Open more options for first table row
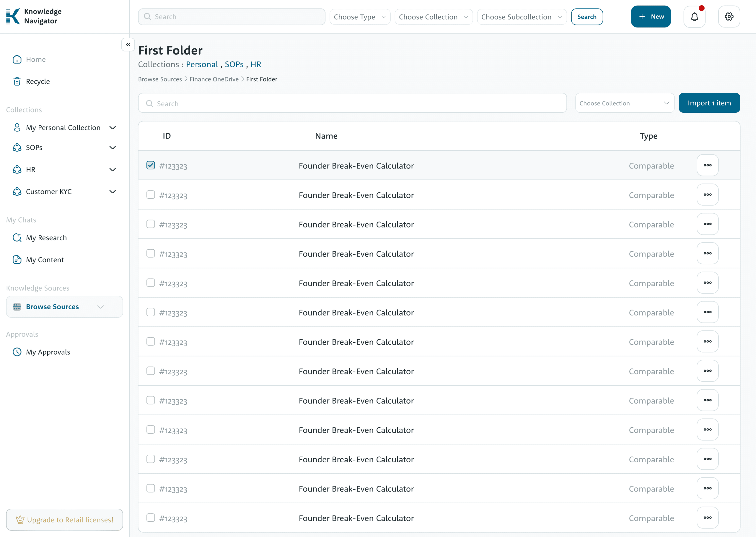756x537 pixels. pyautogui.click(x=707, y=165)
